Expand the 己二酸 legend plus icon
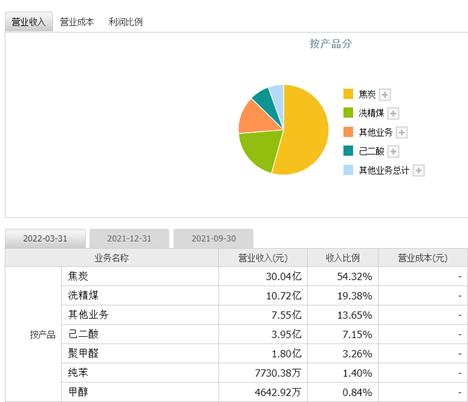The height and width of the screenshot is (402, 468). pyautogui.click(x=393, y=151)
